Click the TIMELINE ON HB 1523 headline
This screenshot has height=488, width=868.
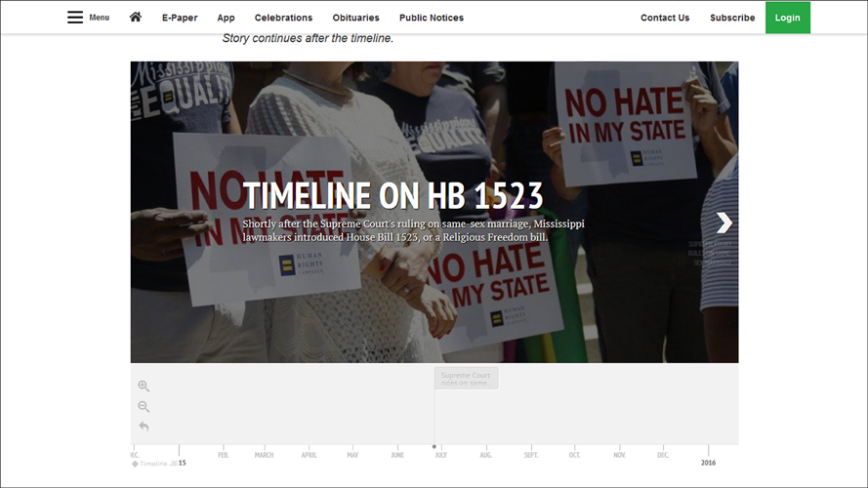(x=393, y=196)
